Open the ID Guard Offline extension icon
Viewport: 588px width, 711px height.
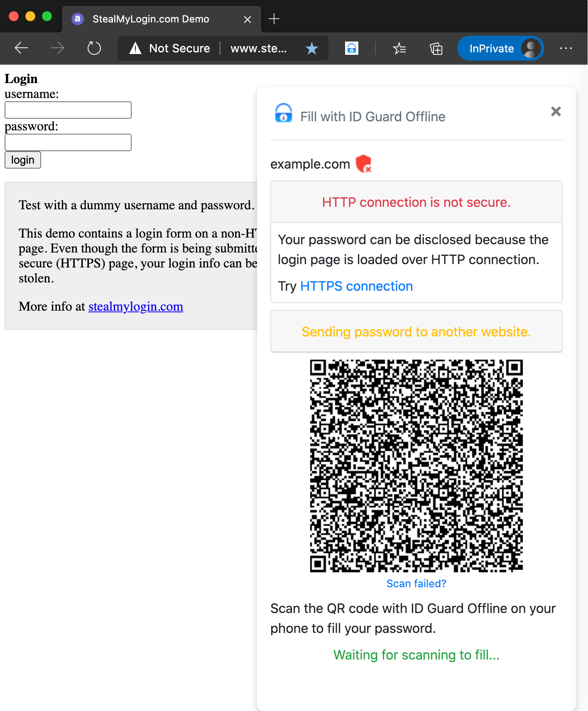coord(352,48)
